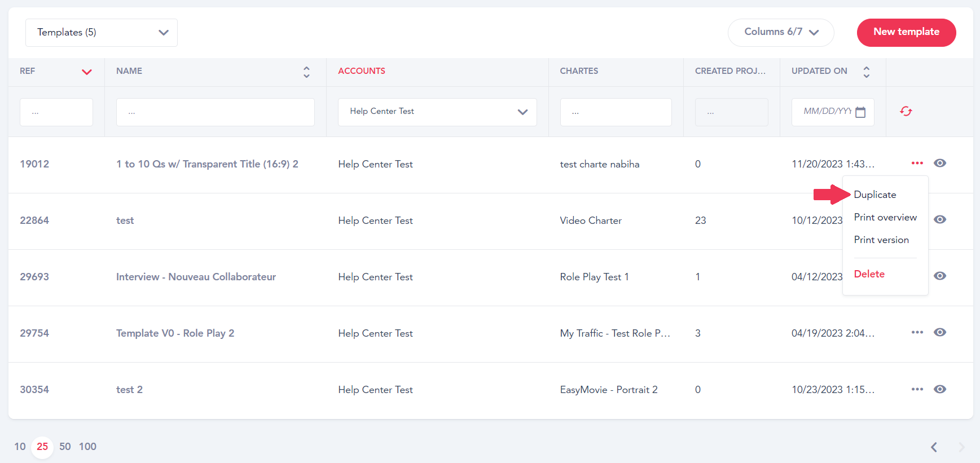Click the CREATED PROJ... column header
980x463 pixels.
pos(730,71)
